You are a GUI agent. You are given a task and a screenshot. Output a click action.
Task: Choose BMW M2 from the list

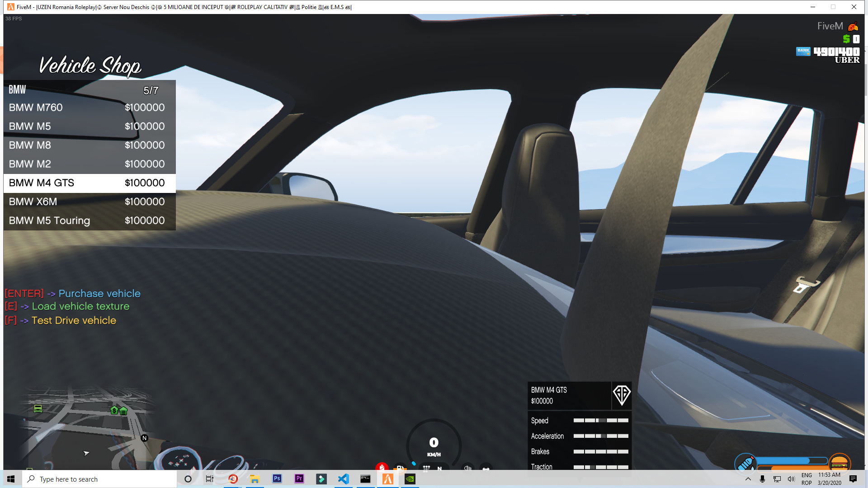90,164
